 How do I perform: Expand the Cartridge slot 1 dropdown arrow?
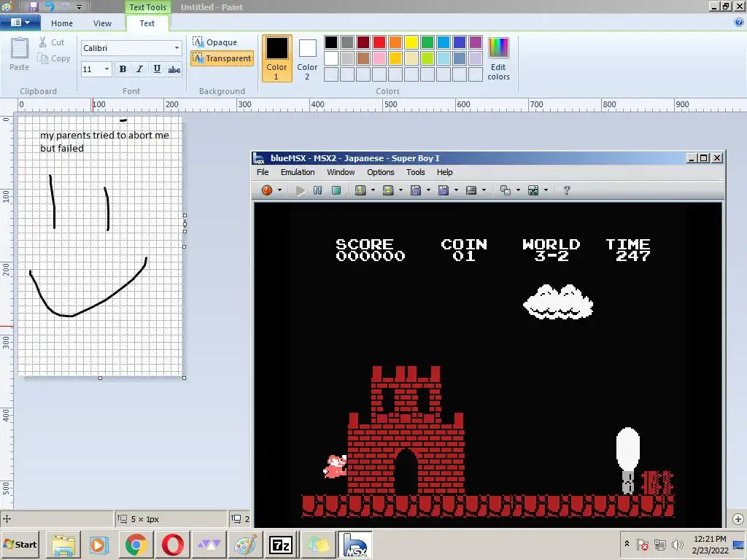[x=373, y=190]
